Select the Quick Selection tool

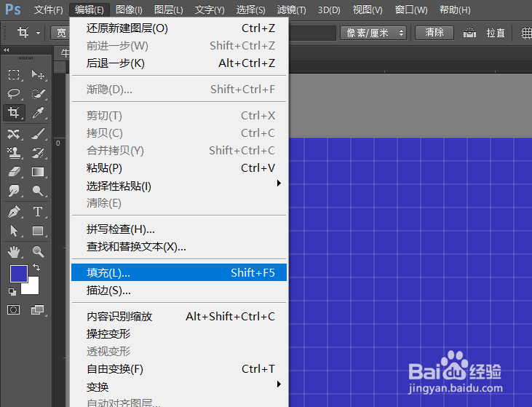38,93
